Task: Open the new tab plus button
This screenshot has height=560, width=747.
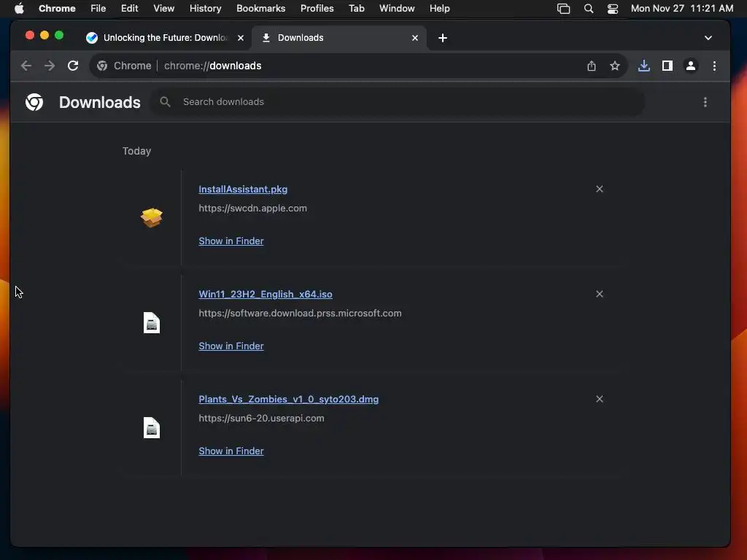Action: 443,38
